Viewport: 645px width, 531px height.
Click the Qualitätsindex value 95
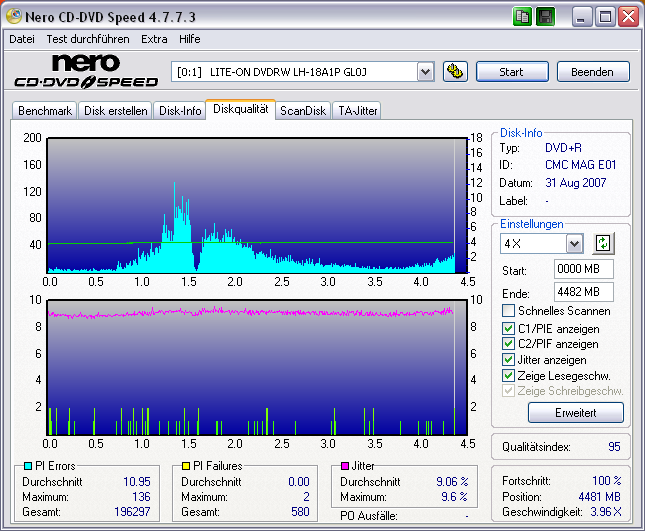614,447
